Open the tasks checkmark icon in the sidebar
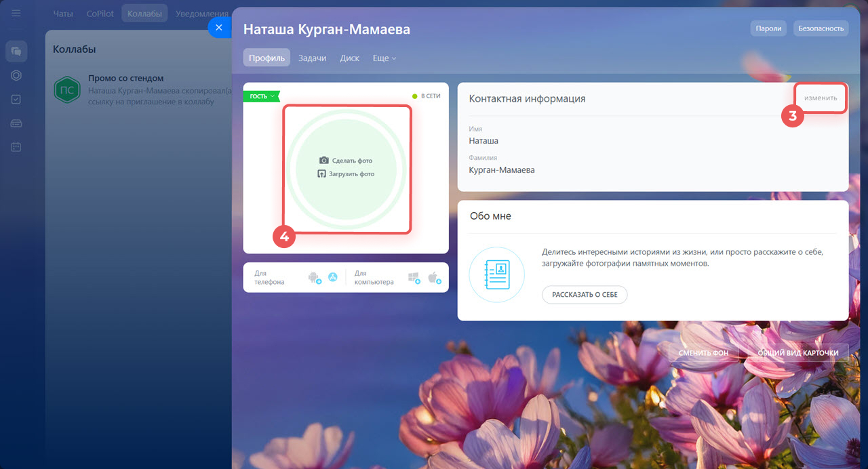 pos(16,99)
